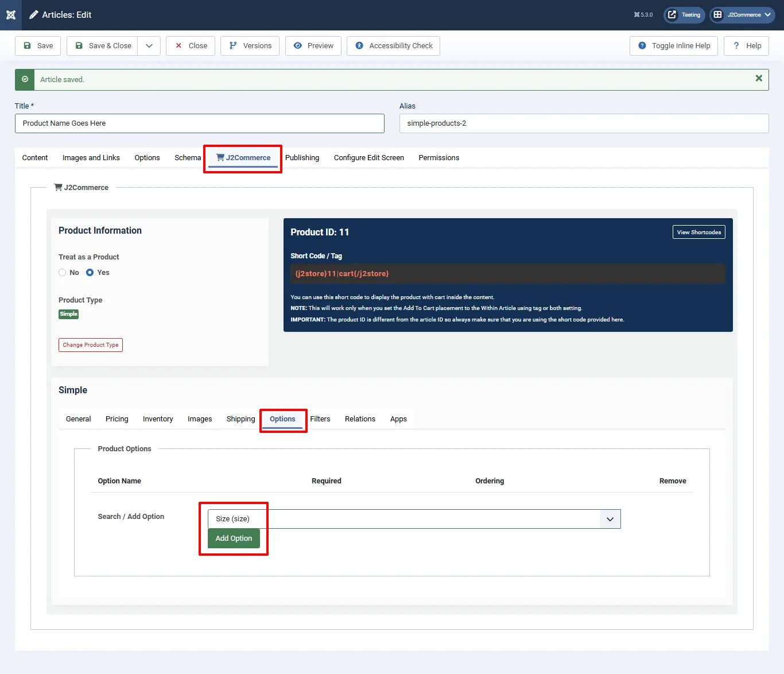Open the Size (size) option dropdown
Screen dimensions: 784x674
(x=414, y=519)
